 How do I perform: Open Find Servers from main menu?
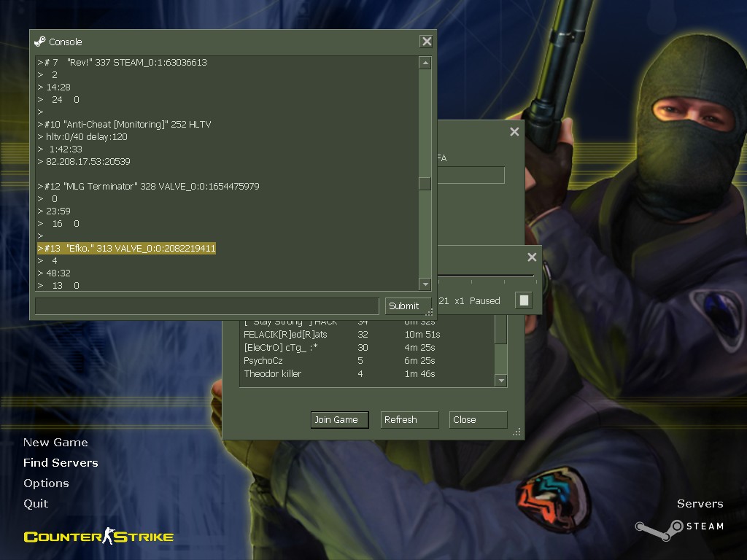pyautogui.click(x=61, y=463)
